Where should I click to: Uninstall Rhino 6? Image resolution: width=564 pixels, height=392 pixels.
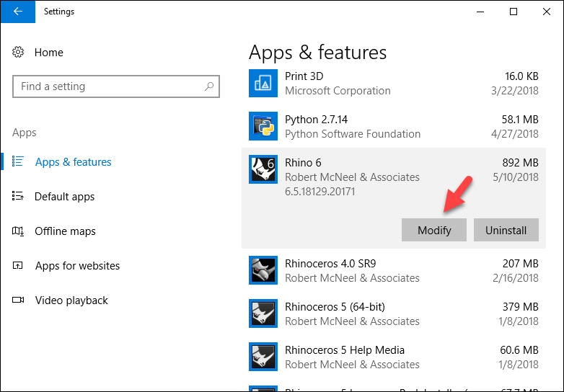[x=506, y=230]
